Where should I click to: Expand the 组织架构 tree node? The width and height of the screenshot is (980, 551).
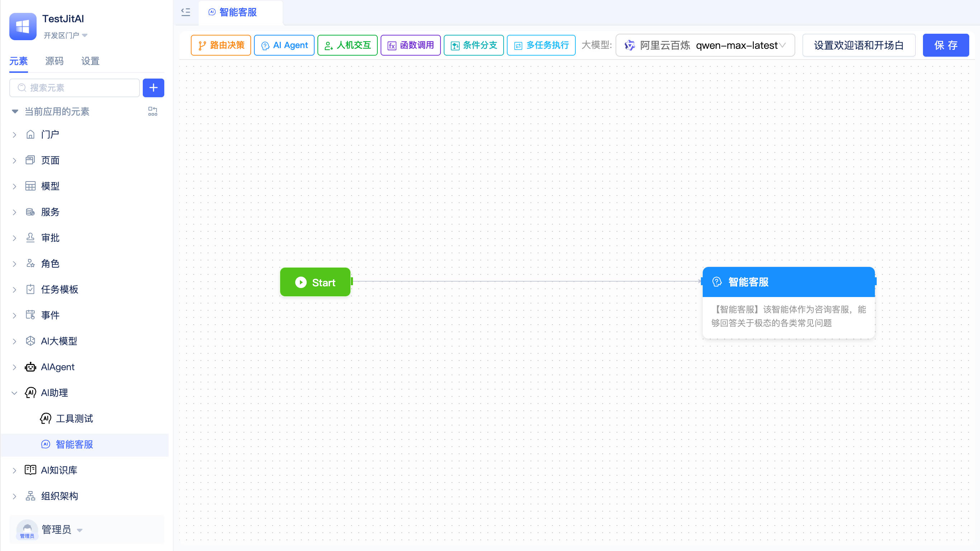click(14, 496)
